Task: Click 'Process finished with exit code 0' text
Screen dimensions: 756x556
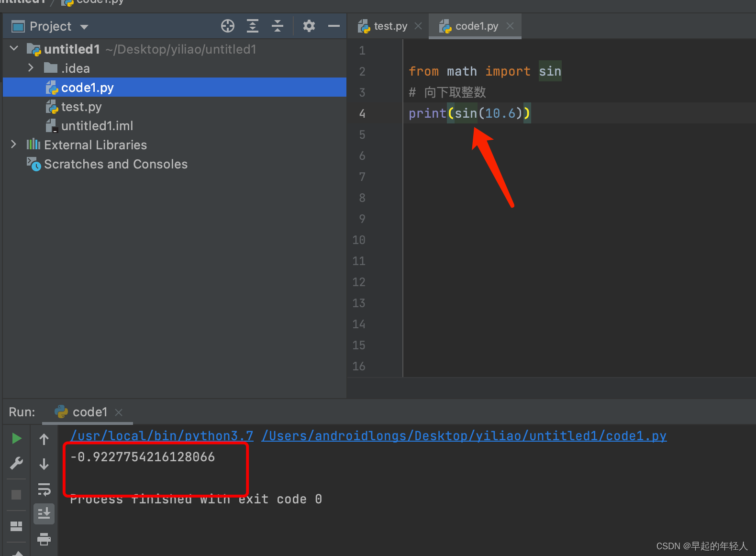Action: [196, 499]
